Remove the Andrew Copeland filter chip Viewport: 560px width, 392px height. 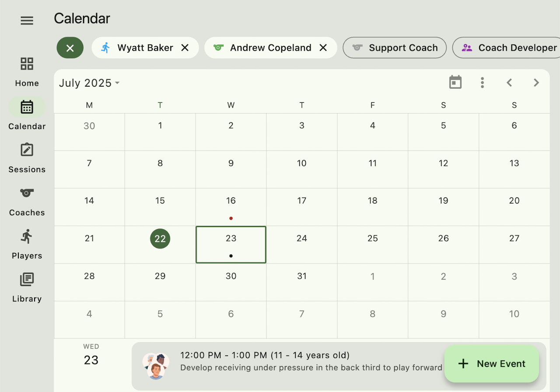(x=323, y=48)
